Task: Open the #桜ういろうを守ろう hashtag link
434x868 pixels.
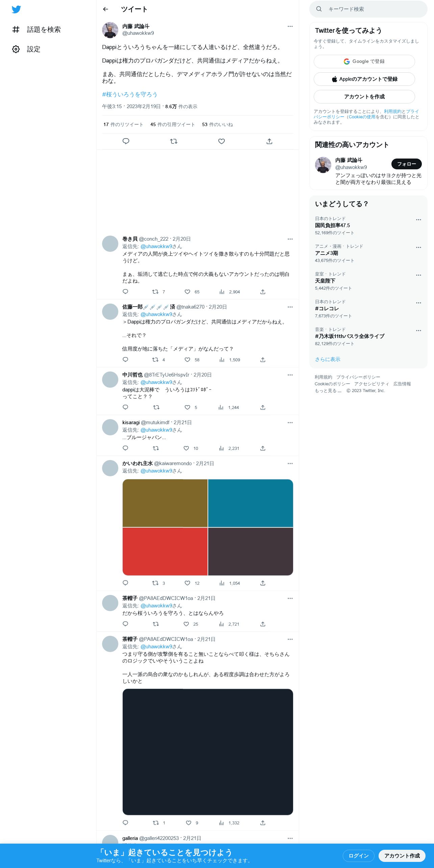Action: point(130,95)
